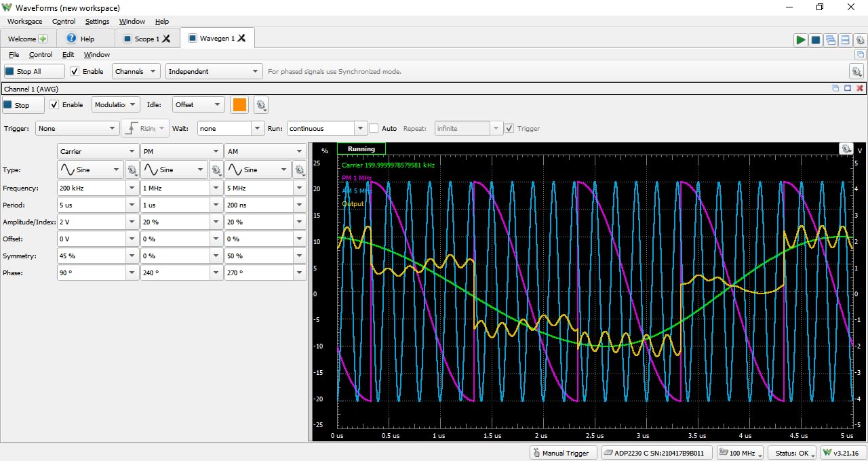Click the green plus icon on Welcome tab
This screenshot has width=868, height=461.
[43, 39]
